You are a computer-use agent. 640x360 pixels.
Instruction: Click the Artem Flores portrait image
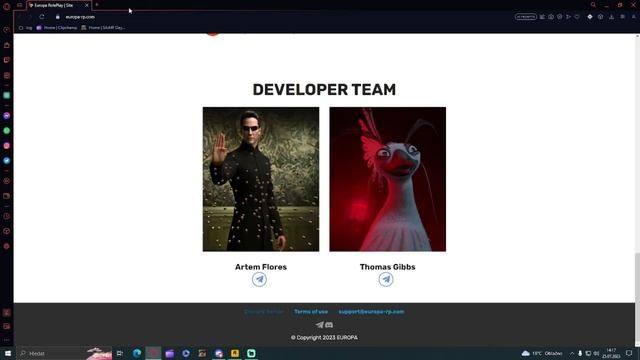click(x=261, y=179)
